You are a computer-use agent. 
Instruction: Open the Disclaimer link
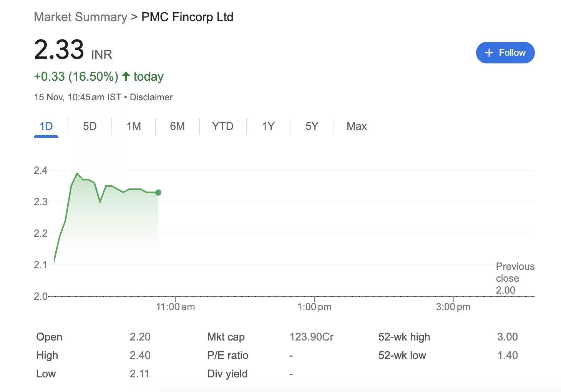151,97
